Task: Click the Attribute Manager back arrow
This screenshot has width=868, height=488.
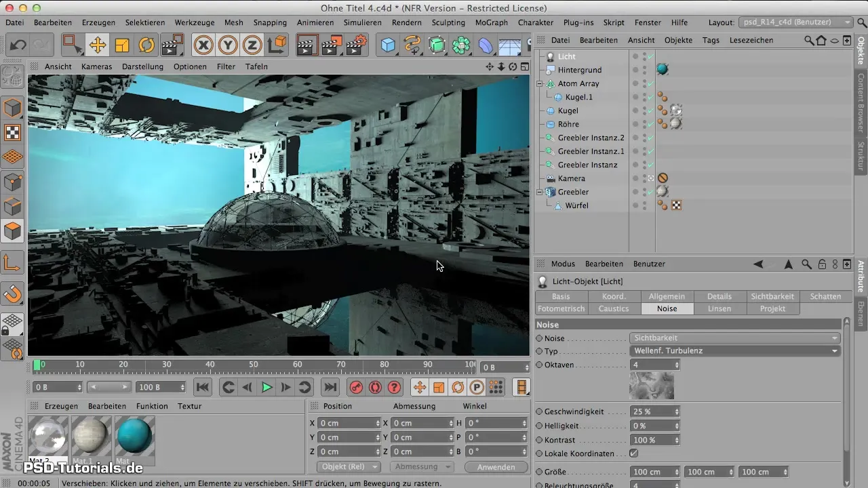Action: (758, 264)
